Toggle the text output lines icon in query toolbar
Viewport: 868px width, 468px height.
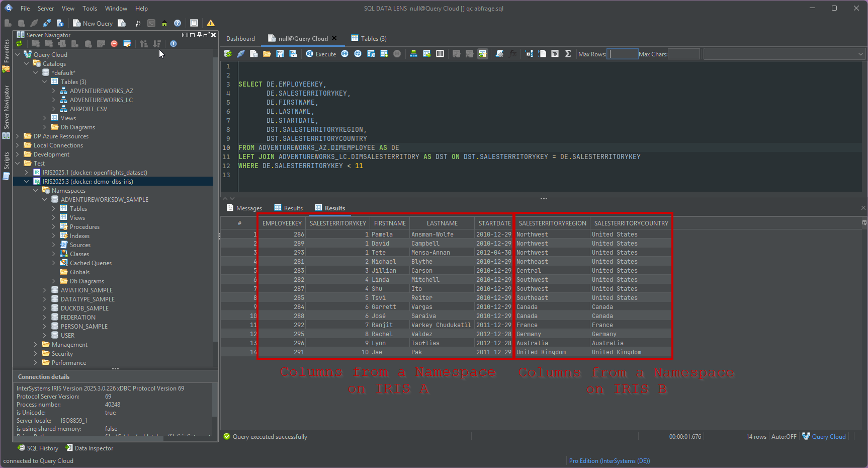pos(555,54)
